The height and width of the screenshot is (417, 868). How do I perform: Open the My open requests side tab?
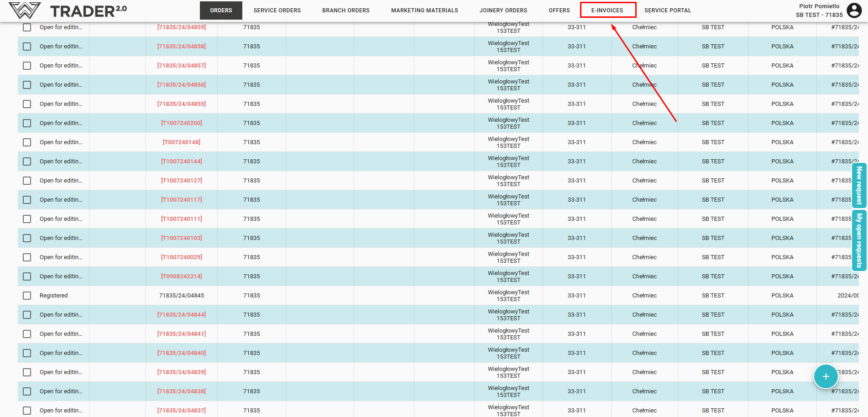[x=859, y=240]
